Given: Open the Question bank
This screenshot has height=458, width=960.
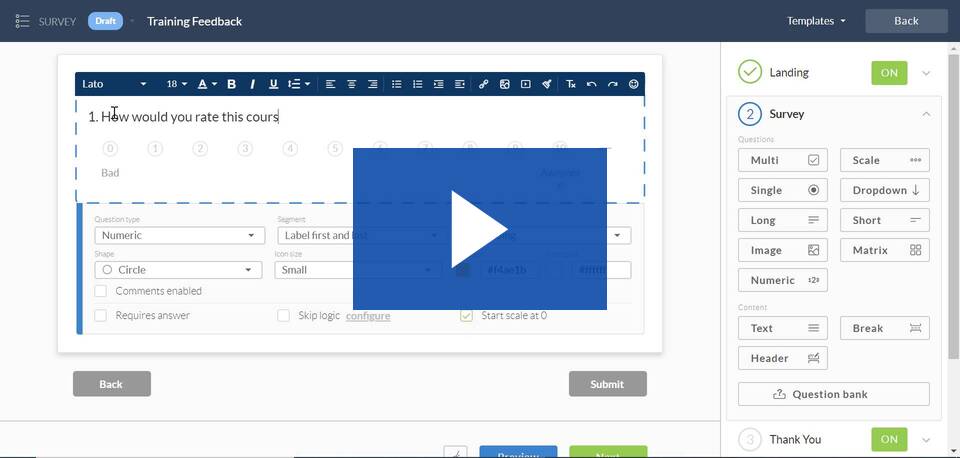Looking at the screenshot, I should coord(834,394).
